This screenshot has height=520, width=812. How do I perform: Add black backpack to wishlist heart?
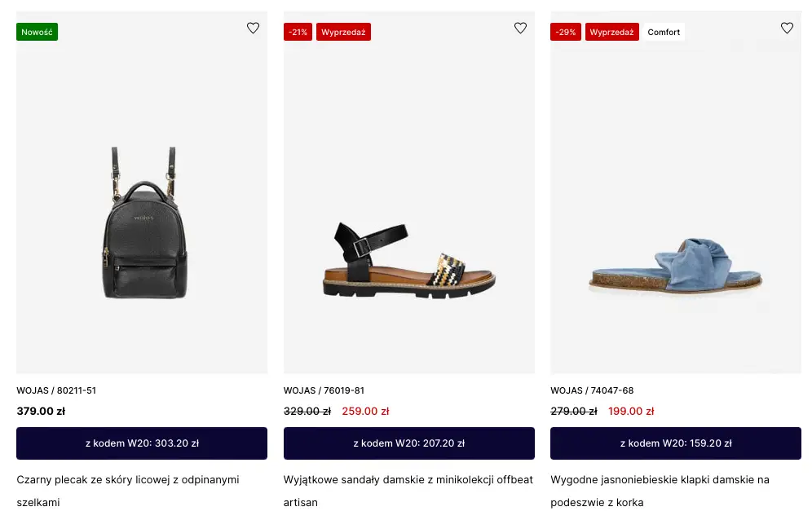coord(253,29)
